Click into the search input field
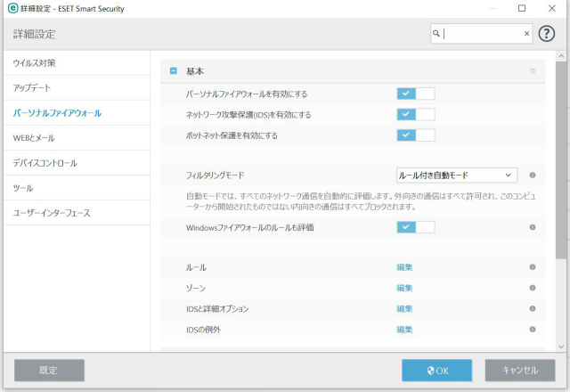 point(482,34)
